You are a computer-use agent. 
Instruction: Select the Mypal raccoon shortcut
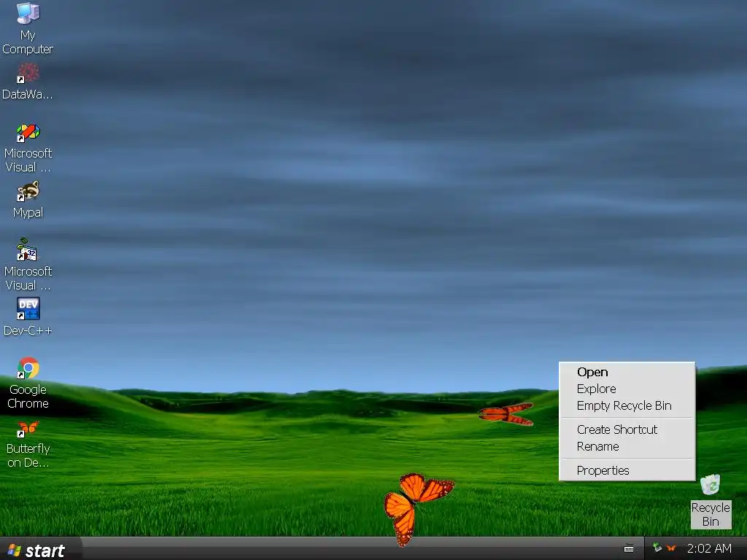(x=28, y=200)
